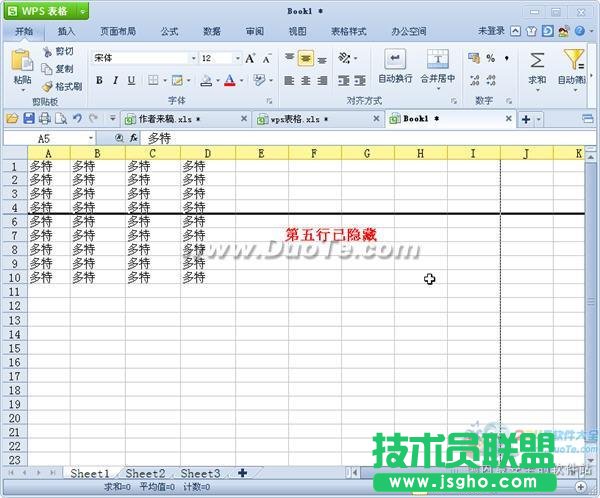Click the top vertical align icon
Viewport: 600px width, 498px height.
[x=289, y=58]
